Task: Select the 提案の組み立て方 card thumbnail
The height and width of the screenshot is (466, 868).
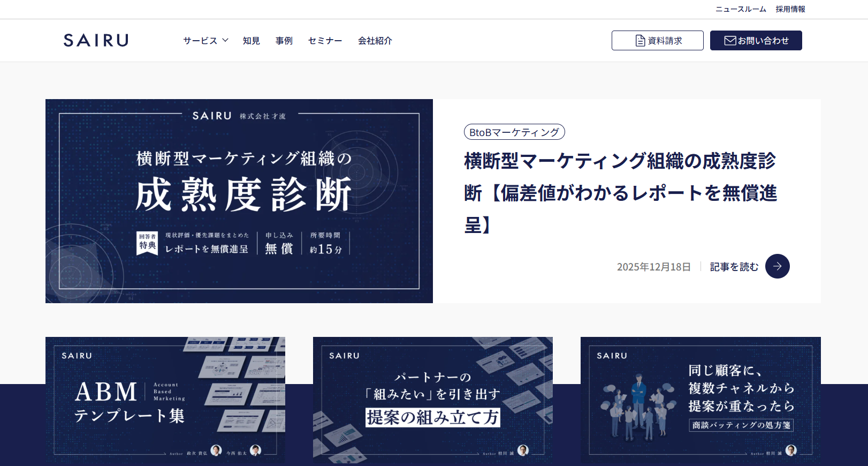Action: point(432,400)
